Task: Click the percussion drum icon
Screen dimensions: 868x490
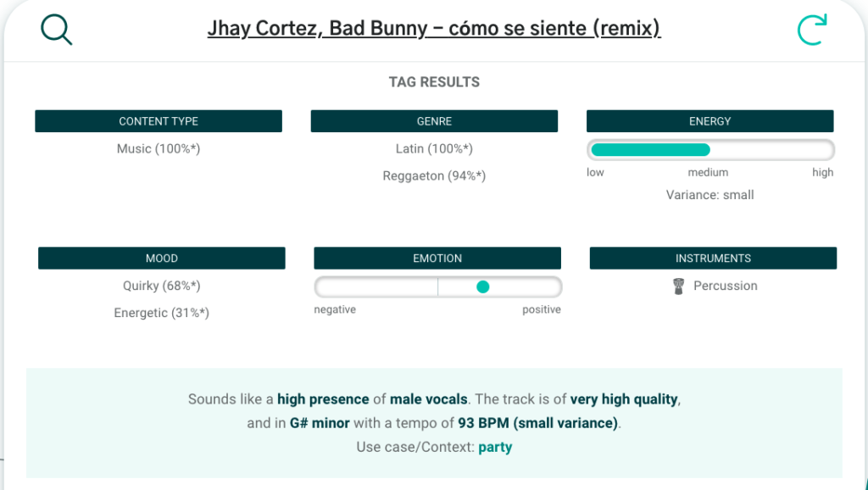Action: (678, 287)
